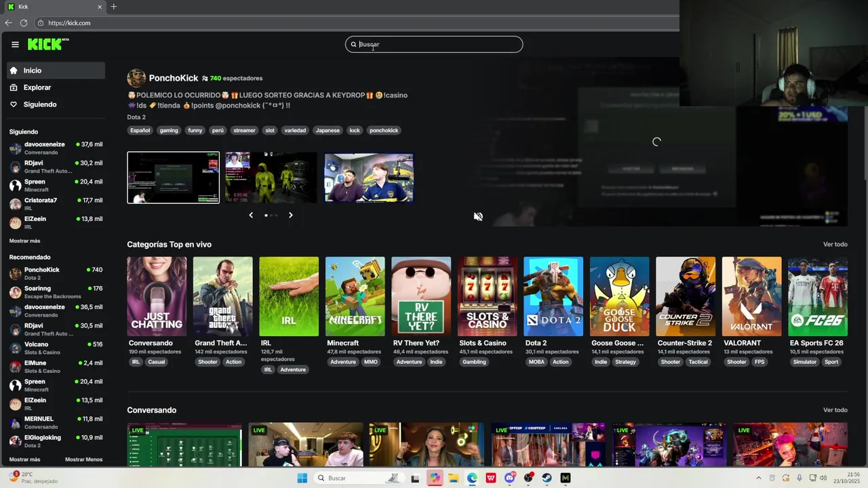This screenshot has height=488, width=868.
Task: Select the funny tag
Action: (195, 130)
